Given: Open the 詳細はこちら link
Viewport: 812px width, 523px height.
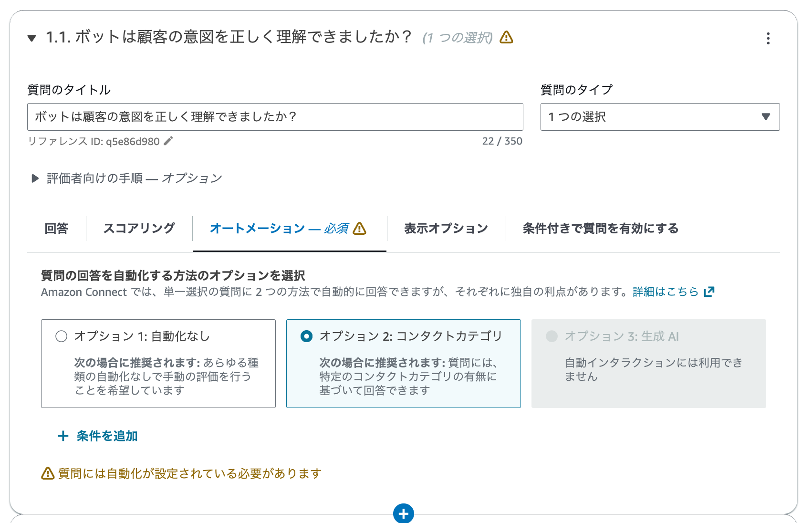Looking at the screenshot, I should 665,292.
